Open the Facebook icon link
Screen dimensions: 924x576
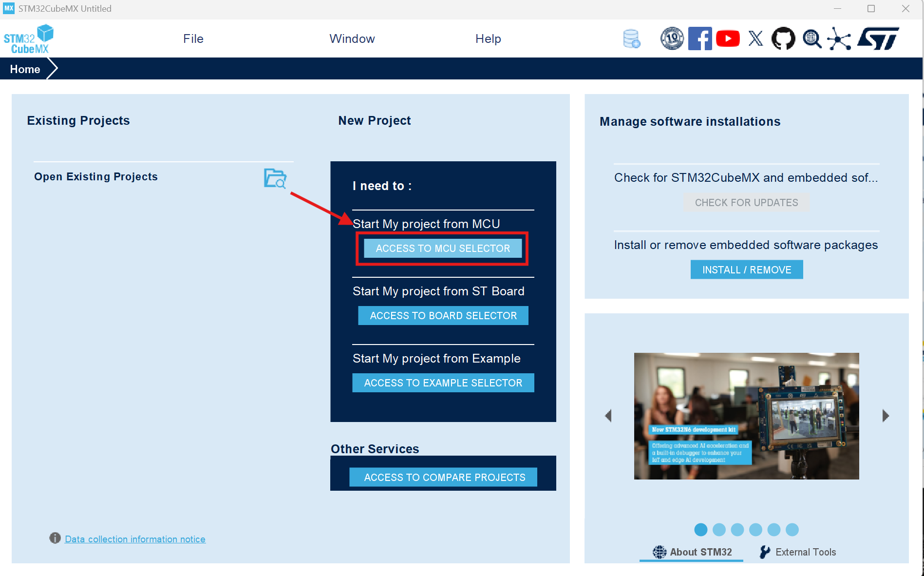coord(700,38)
